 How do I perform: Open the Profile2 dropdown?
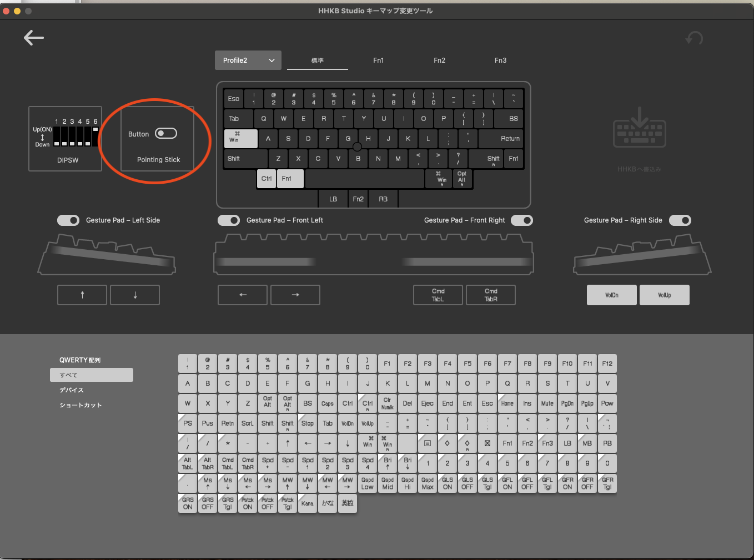pyautogui.click(x=248, y=60)
